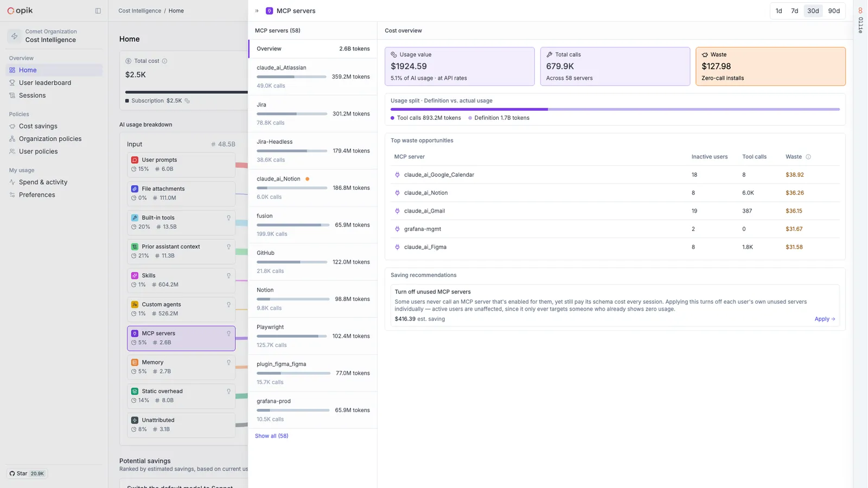Click the Built-in tools lightbulb icon
868x488 pixels.
[229, 218]
